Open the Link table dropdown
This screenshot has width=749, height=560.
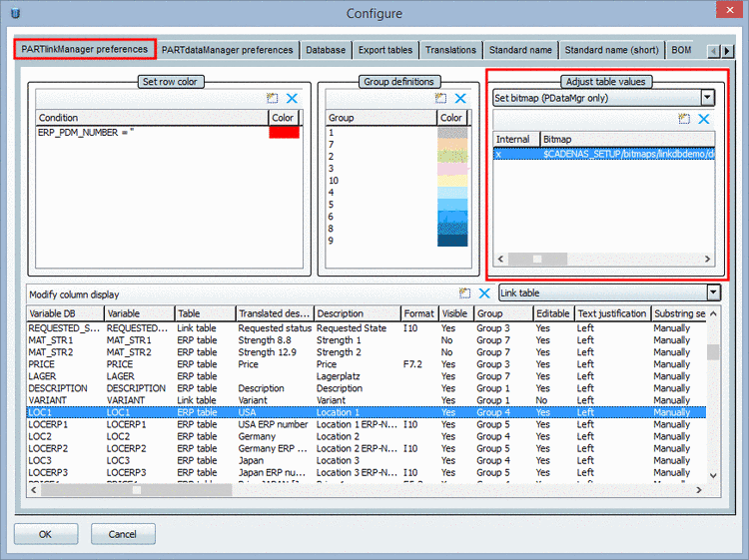[x=713, y=292]
